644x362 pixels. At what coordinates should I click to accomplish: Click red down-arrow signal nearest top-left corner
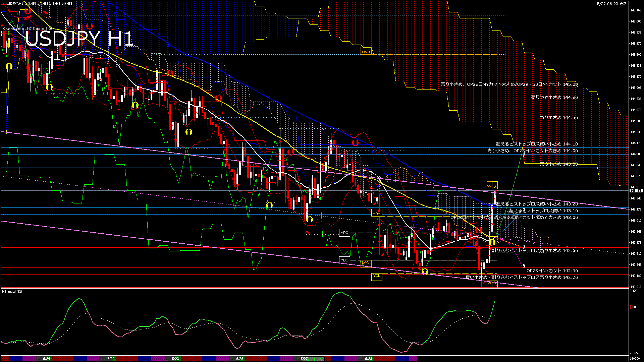28,11
